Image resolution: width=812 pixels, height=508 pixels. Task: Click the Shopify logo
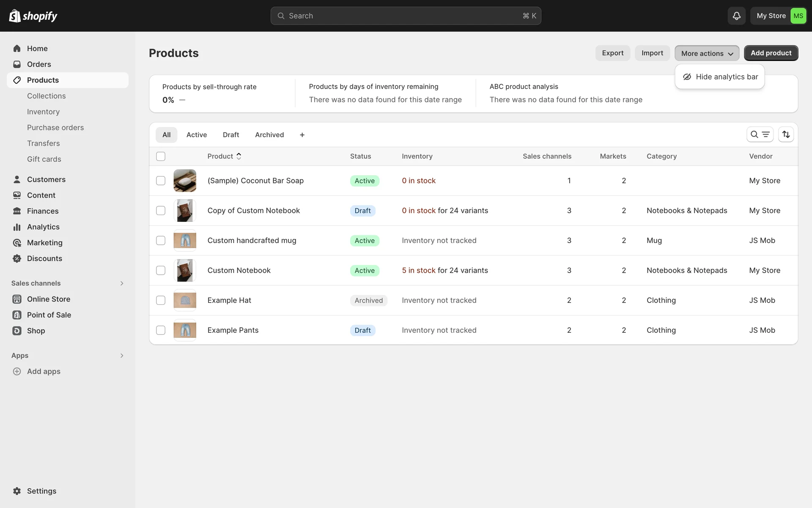[33, 16]
